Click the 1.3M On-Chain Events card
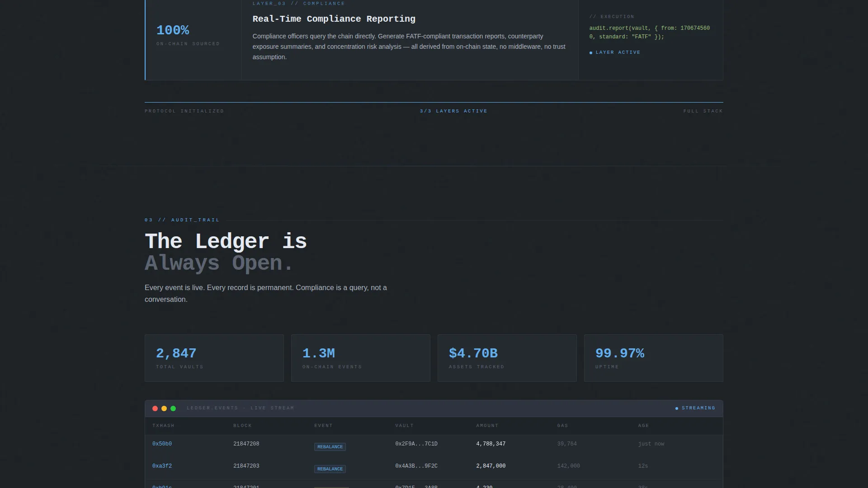The height and width of the screenshot is (488, 868). [x=361, y=358]
